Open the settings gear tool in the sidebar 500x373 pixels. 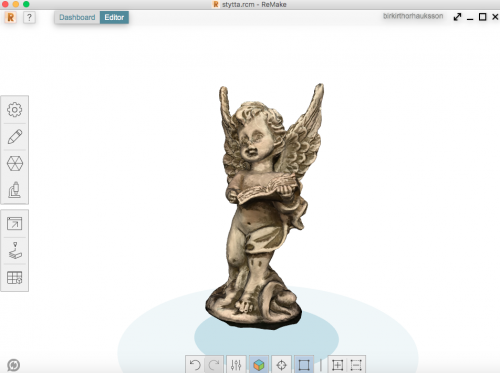click(15, 110)
